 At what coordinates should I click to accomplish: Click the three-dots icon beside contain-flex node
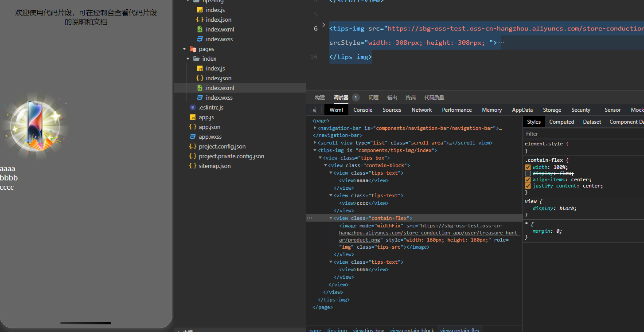(x=309, y=218)
